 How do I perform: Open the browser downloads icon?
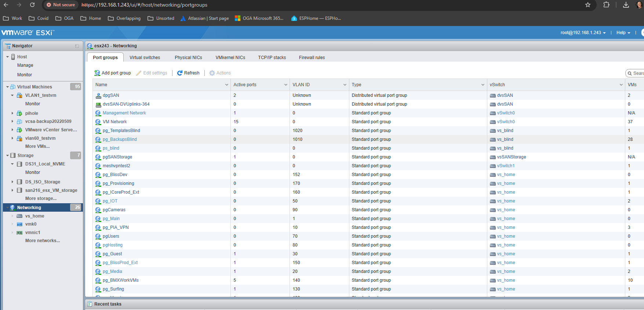[x=626, y=5]
